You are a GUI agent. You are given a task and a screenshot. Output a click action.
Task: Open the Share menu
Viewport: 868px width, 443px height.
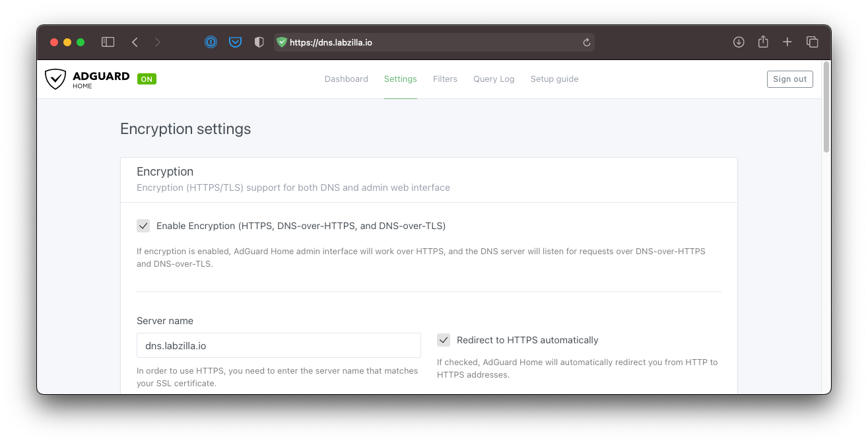[763, 42]
